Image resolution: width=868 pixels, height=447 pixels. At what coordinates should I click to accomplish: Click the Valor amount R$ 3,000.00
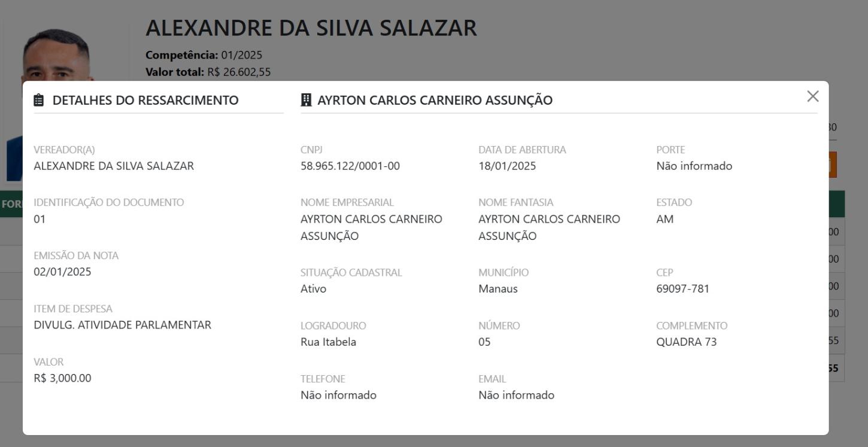pyautogui.click(x=62, y=378)
